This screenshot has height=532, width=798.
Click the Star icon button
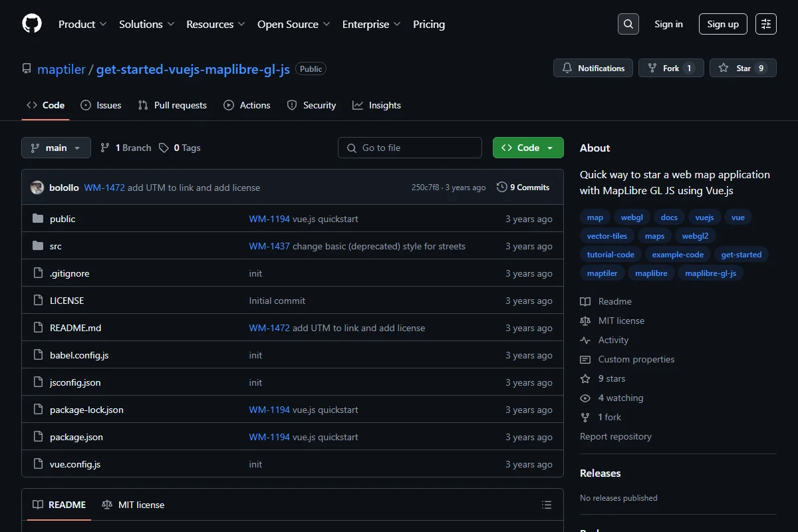coord(743,68)
